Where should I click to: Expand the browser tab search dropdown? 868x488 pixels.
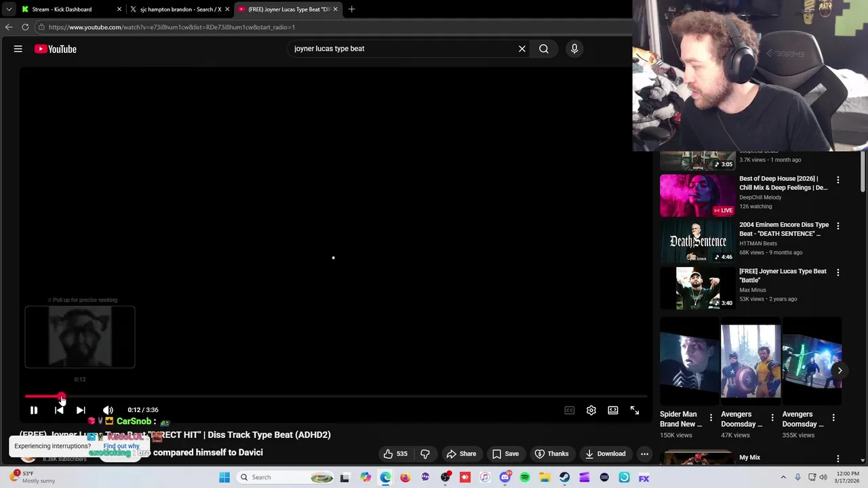tap(9, 9)
